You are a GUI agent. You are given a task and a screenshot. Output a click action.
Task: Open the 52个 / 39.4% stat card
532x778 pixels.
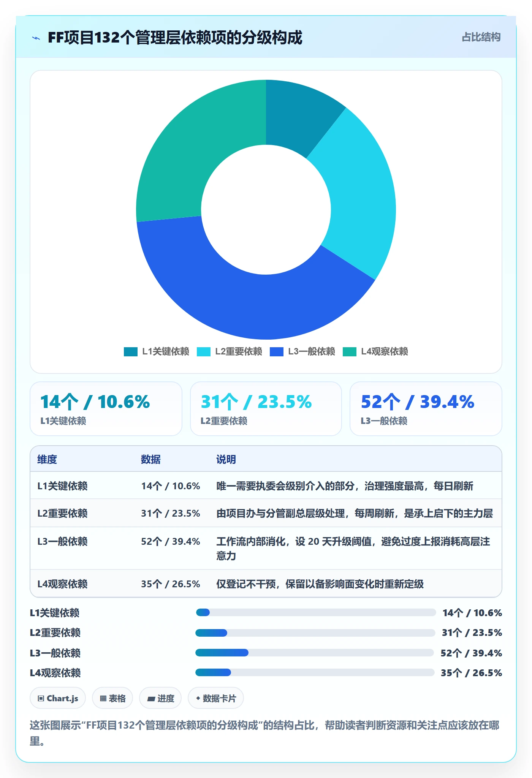426,409
